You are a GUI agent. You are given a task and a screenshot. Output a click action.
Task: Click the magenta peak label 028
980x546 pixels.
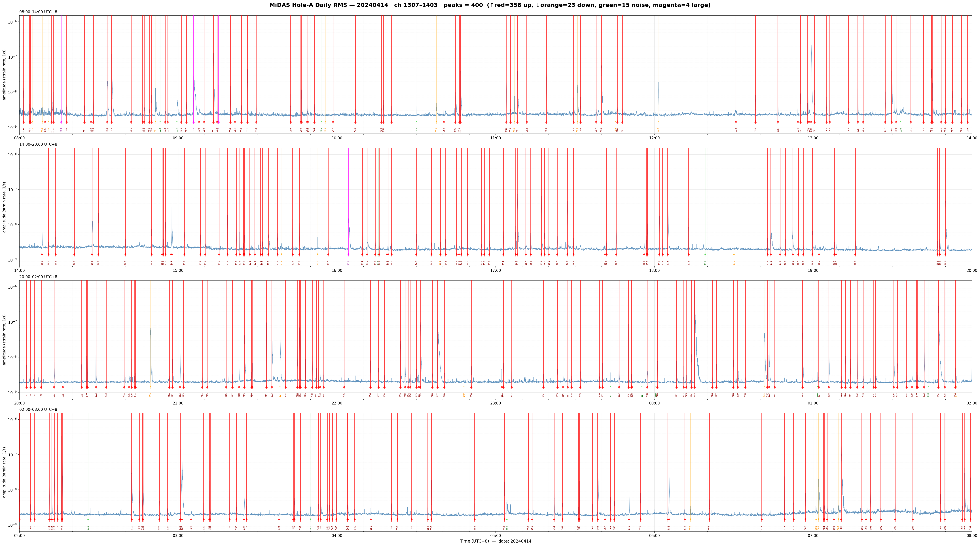click(x=194, y=130)
